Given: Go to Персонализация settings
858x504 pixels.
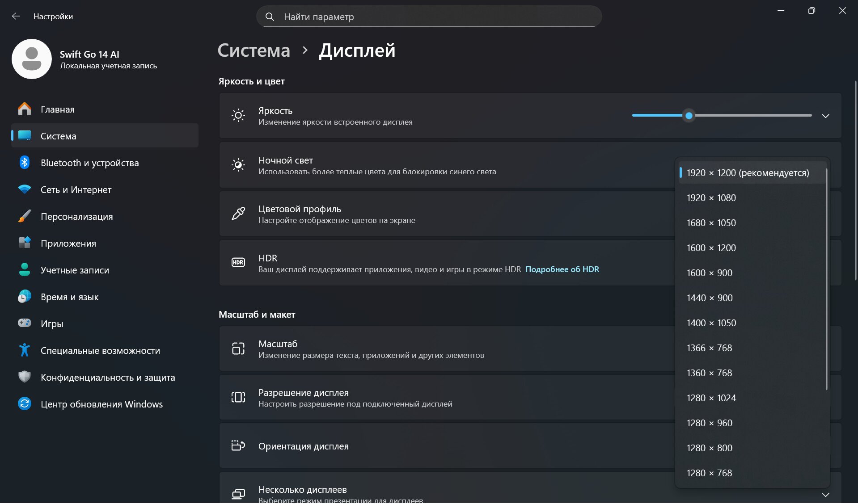Looking at the screenshot, I should point(76,217).
